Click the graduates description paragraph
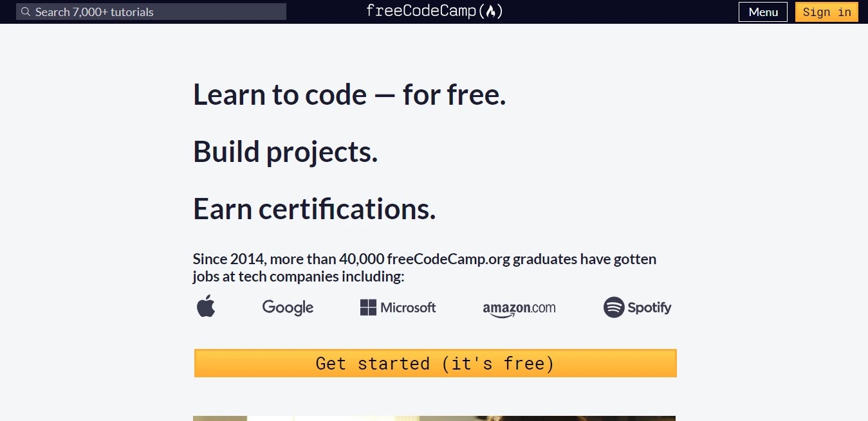This screenshot has height=421, width=868. 424,267
